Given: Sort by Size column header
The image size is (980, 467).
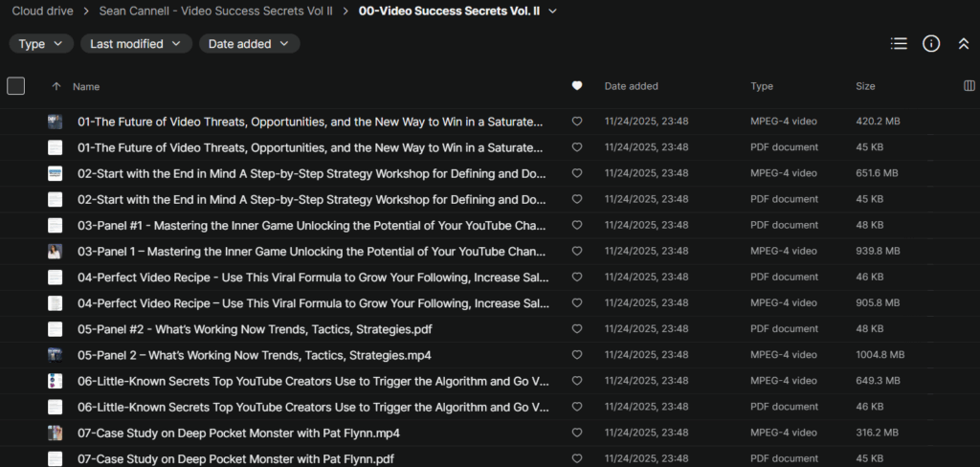Looking at the screenshot, I should (x=865, y=86).
